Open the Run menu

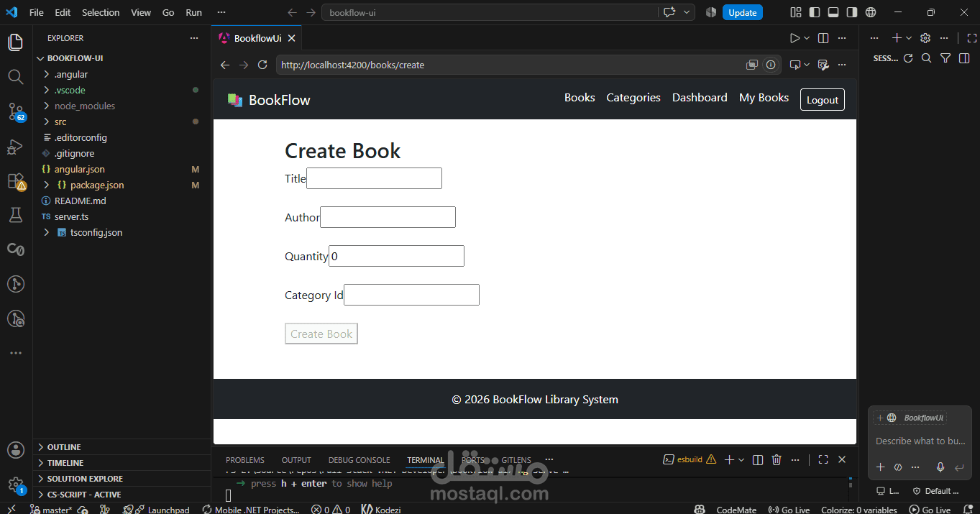point(193,12)
